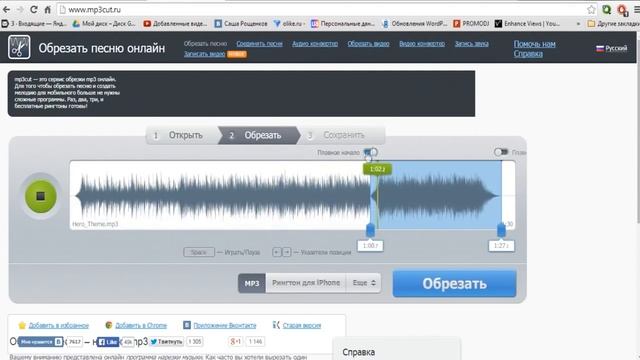Click the green extension icon near the star
The height and width of the screenshot is (360, 640).
(x=607, y=9)
